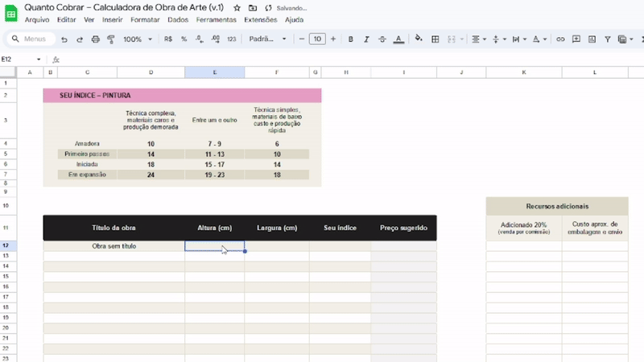Decrease decimal places

199,39
